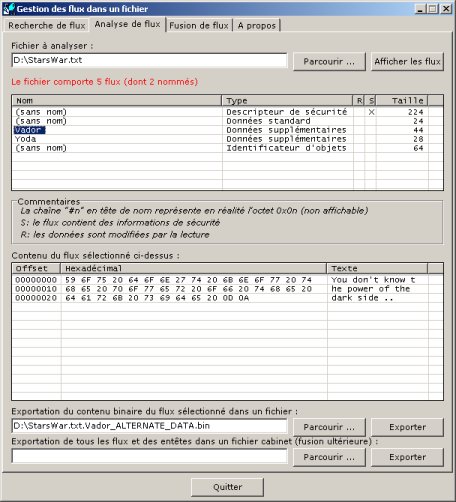Click the Afficher les flux button
The height and width of the screenshot is (502, 456).
pos(407,61)
